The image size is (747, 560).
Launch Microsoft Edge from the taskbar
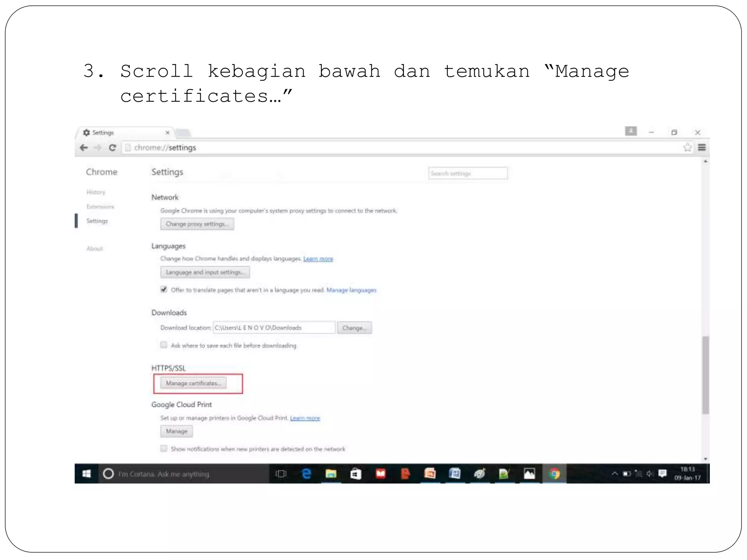point(306,474)
